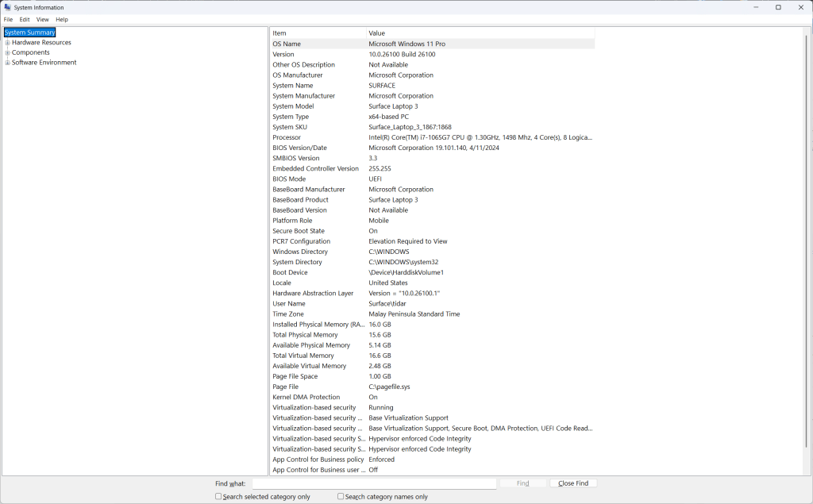
Task: Click the Find what input field
Action: tap(375, 483)
